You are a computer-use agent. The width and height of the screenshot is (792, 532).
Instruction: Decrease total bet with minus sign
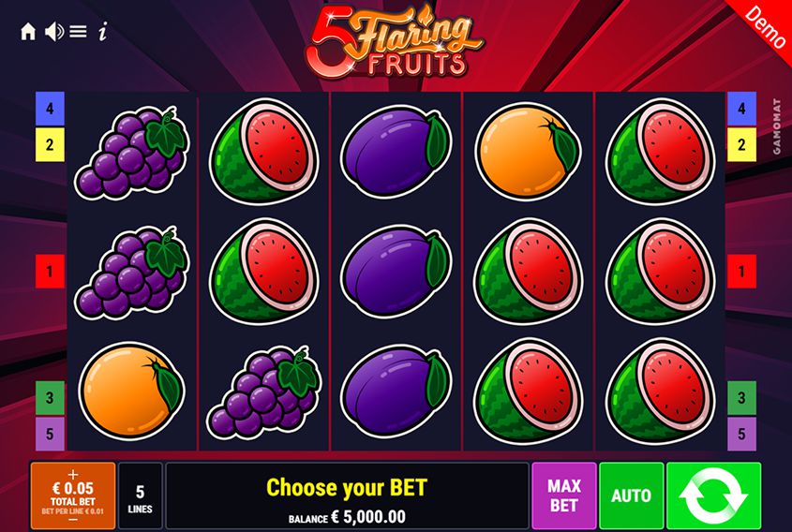click(73, 520)
